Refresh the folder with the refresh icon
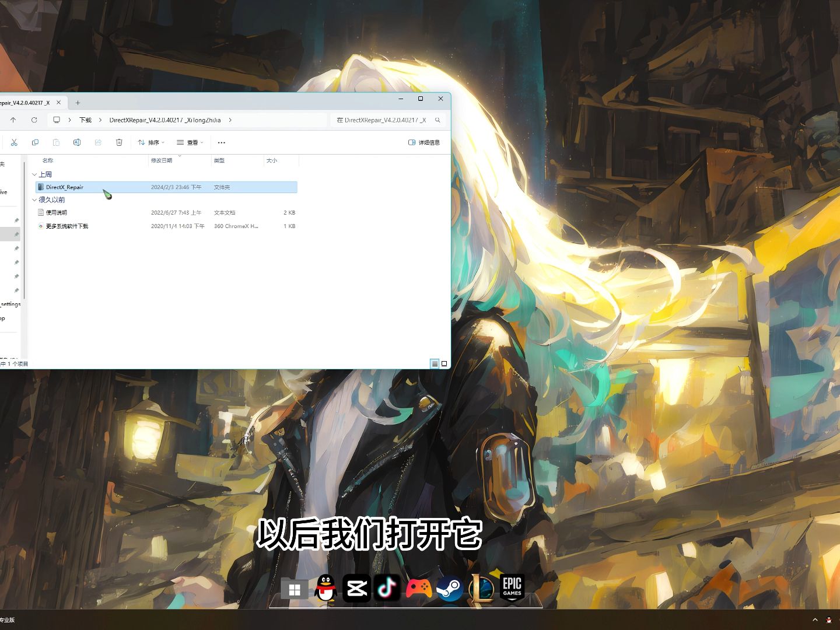Image resolution: width=840 pixels, height=630 pixels. coord(34,120)
